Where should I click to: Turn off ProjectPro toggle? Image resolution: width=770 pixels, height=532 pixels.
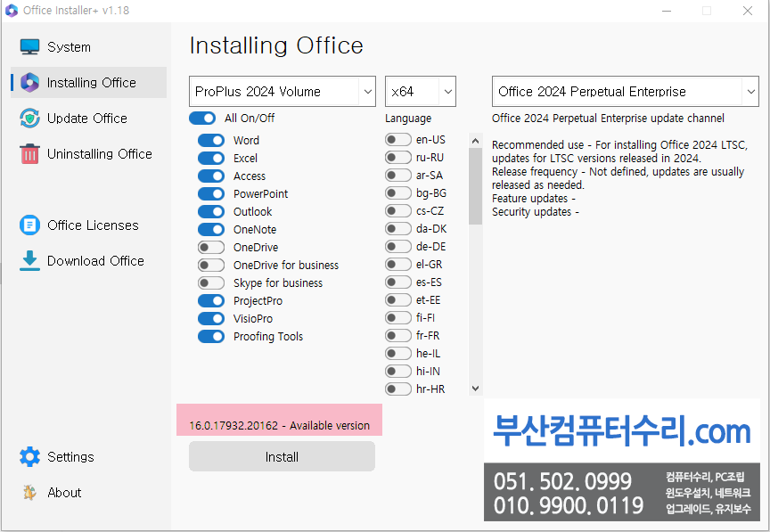pos(211,300)
